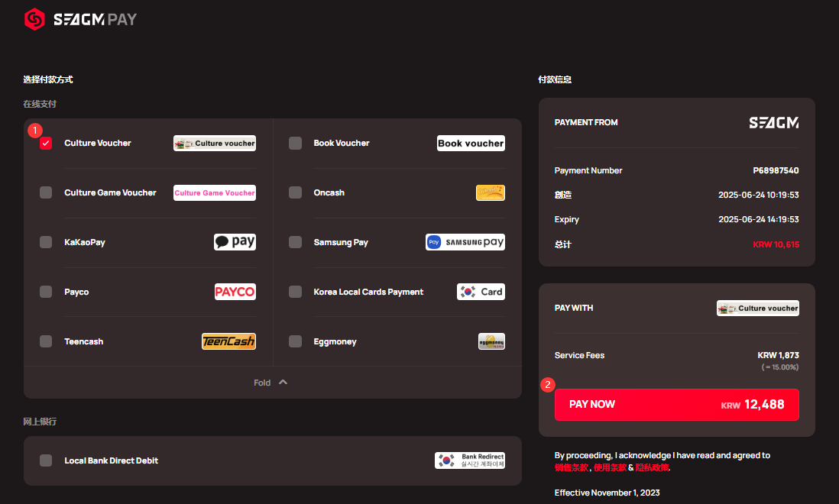
Task: Click the total amount KRW 10,615
Action: [x=776, y=245]
